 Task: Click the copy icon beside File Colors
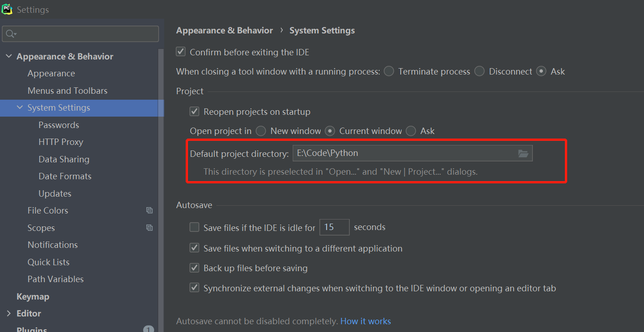tap(149, 210)
